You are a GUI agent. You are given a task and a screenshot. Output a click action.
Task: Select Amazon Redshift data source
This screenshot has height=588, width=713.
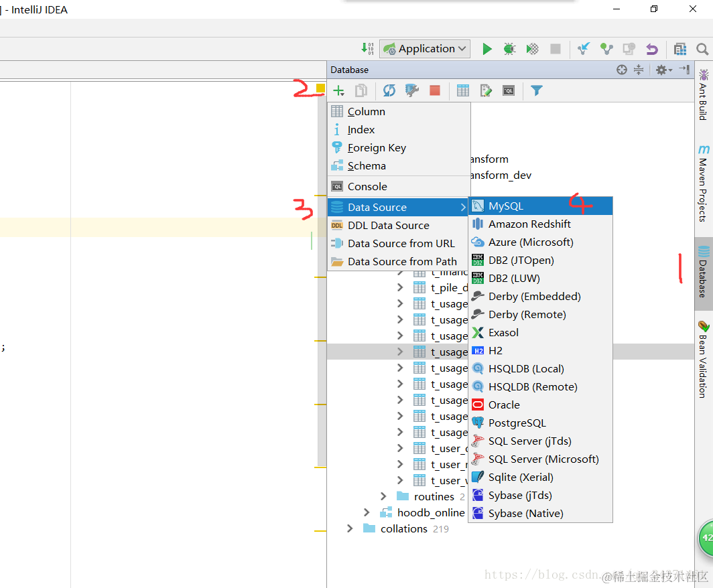(541, 224)
